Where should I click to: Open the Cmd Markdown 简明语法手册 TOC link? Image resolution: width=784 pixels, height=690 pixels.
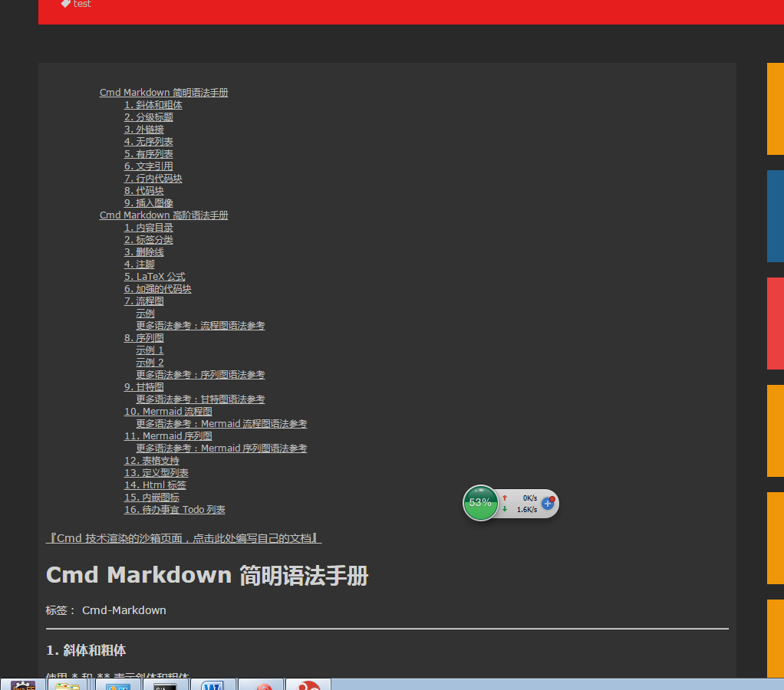click(163, 92)
